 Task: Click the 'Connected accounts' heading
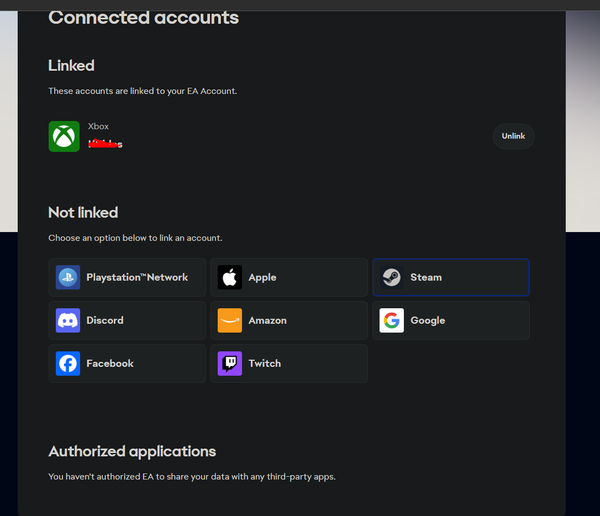[143, 18]
